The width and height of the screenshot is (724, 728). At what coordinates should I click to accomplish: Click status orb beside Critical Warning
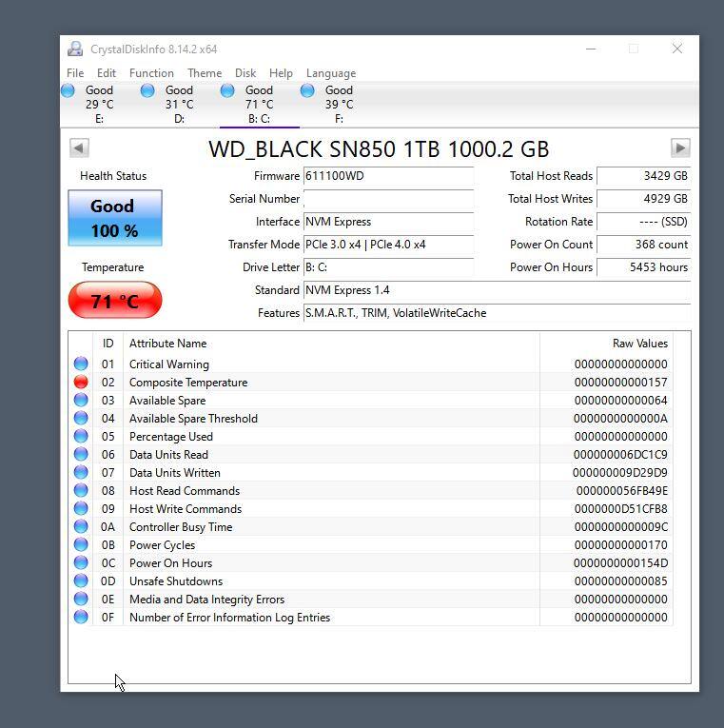(81, 364)
